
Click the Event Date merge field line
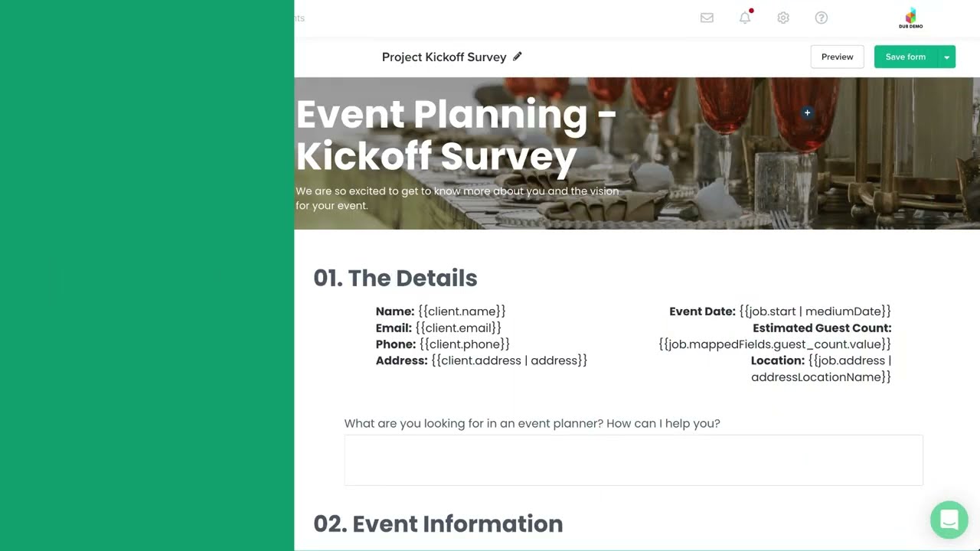point(779,311)
